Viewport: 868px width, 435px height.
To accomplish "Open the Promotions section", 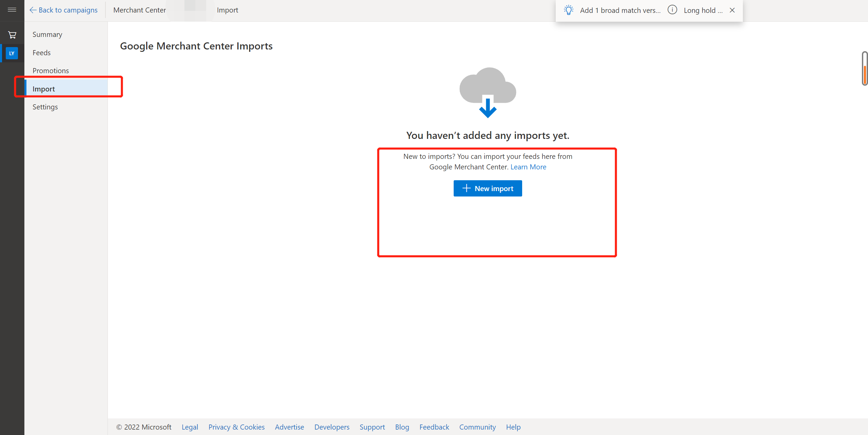I will coord(51,70).
